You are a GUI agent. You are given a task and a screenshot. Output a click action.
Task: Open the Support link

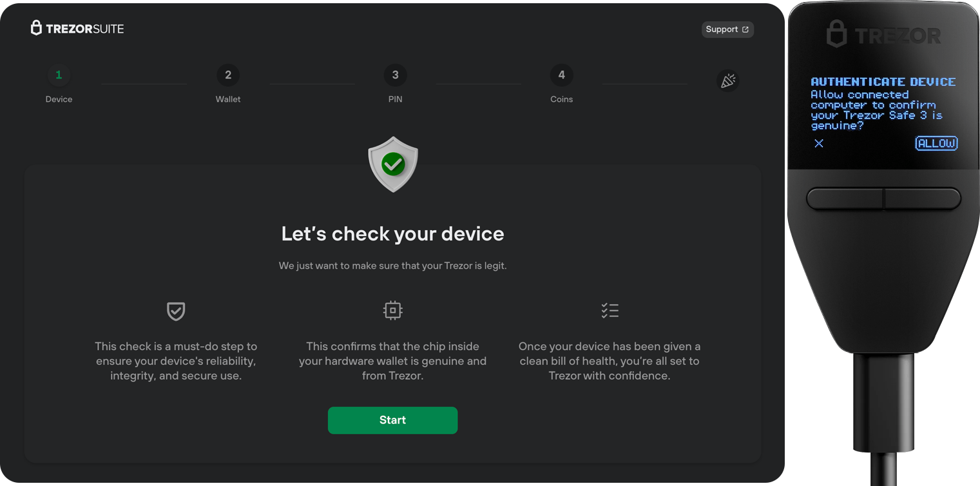click(x=727, y=30)
